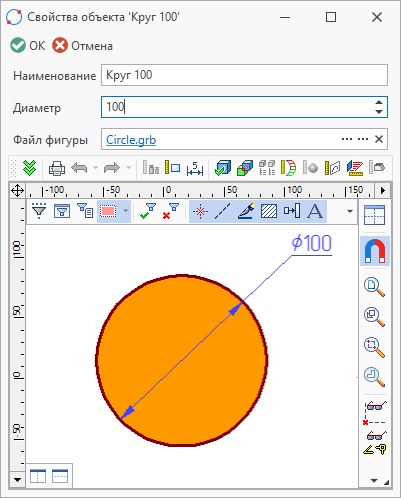401x498 pixels.
Task: Click the dimension icon with number 5
Action: (195, 168)
